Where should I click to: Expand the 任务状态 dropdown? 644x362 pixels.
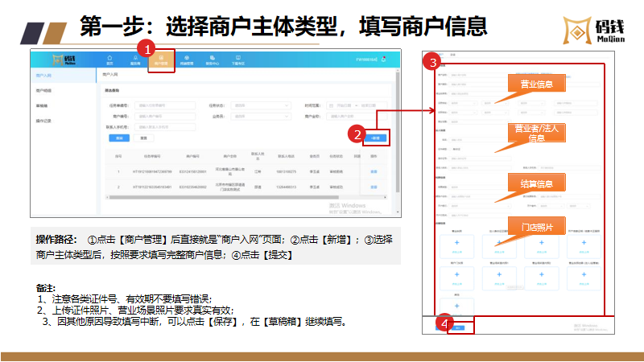coord(258,105)
